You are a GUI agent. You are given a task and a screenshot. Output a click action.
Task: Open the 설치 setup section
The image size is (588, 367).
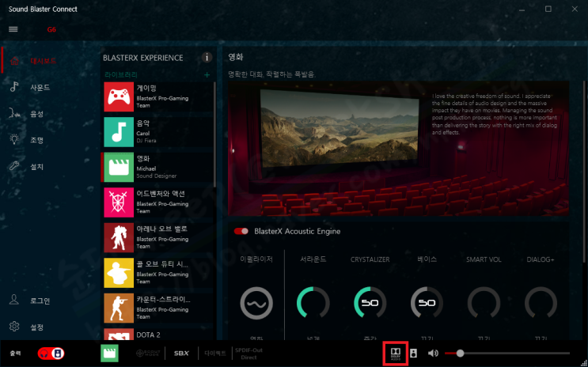(x=36, y=166)
